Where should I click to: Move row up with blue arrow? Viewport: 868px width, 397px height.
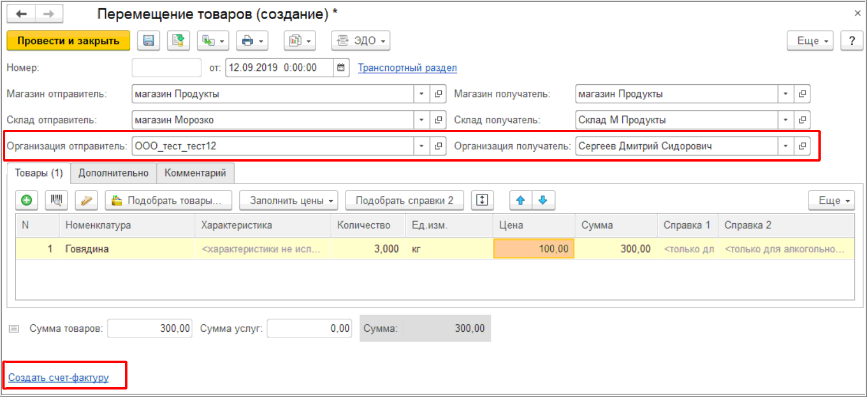tap(521, 200)
